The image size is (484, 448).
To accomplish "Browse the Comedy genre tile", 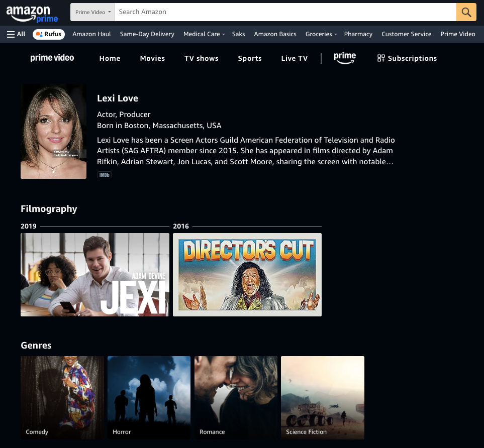I will (62, 397).
